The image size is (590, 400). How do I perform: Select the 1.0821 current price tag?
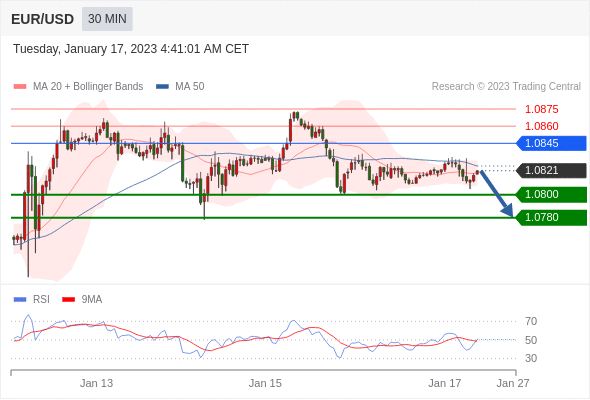[551, 170]
